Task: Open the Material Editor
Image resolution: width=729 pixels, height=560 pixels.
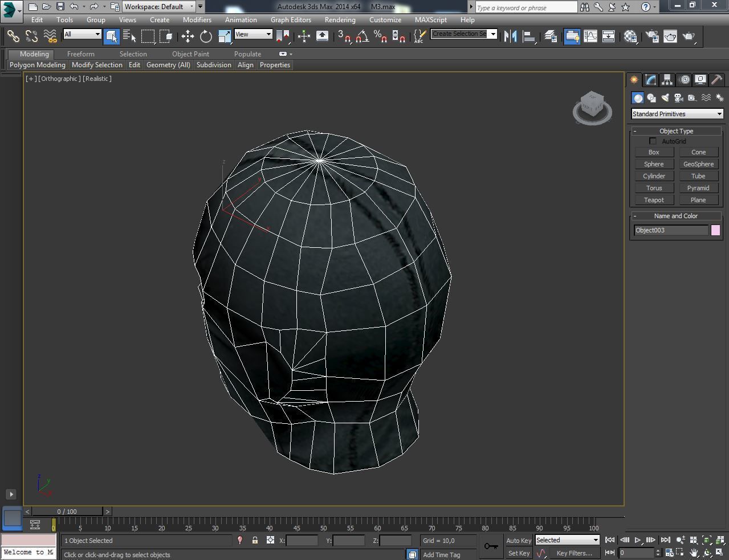Action: pos(630,36)
